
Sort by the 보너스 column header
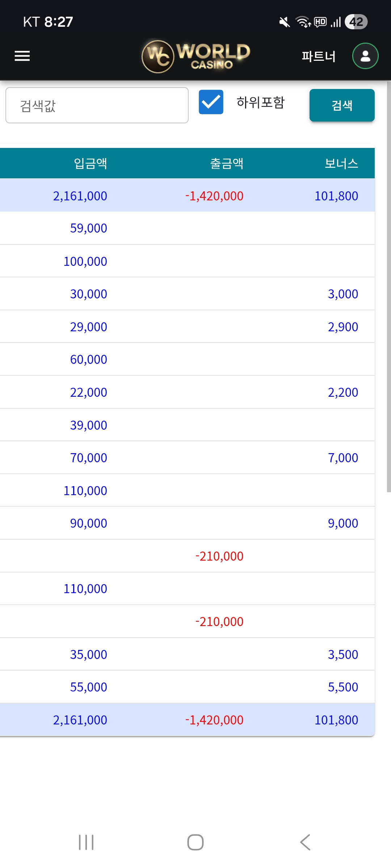click(x=341, y=163)
